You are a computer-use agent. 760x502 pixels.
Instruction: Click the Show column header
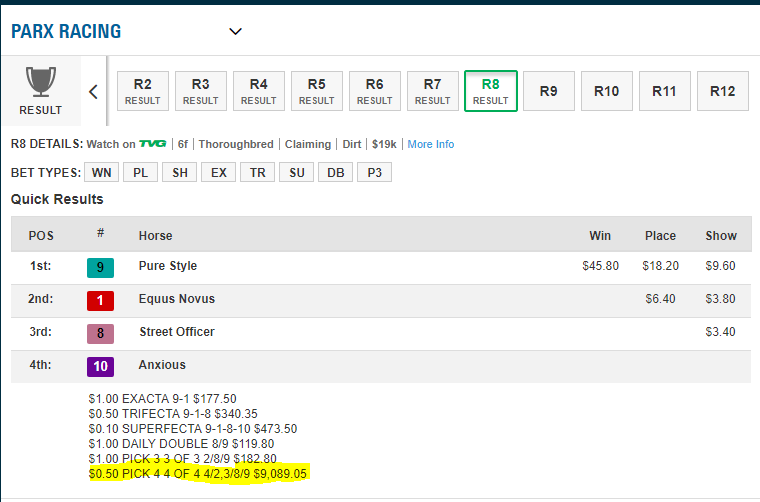(721, 236)
